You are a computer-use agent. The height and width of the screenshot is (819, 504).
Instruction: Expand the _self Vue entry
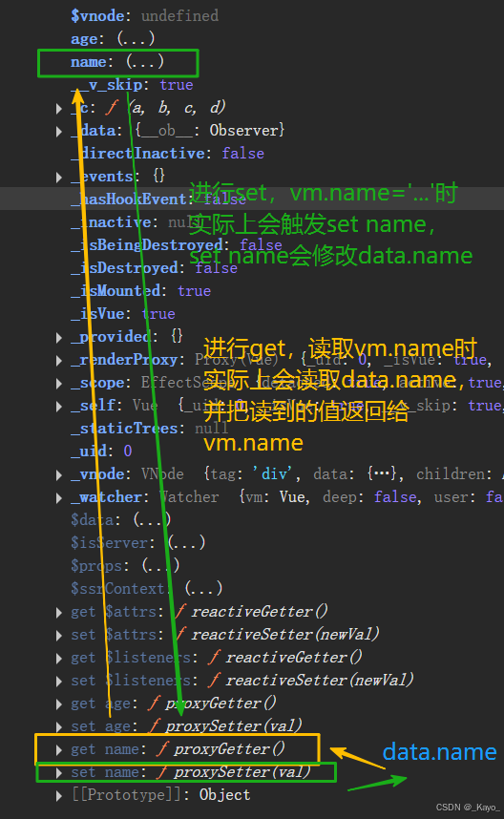coord(59,407)
